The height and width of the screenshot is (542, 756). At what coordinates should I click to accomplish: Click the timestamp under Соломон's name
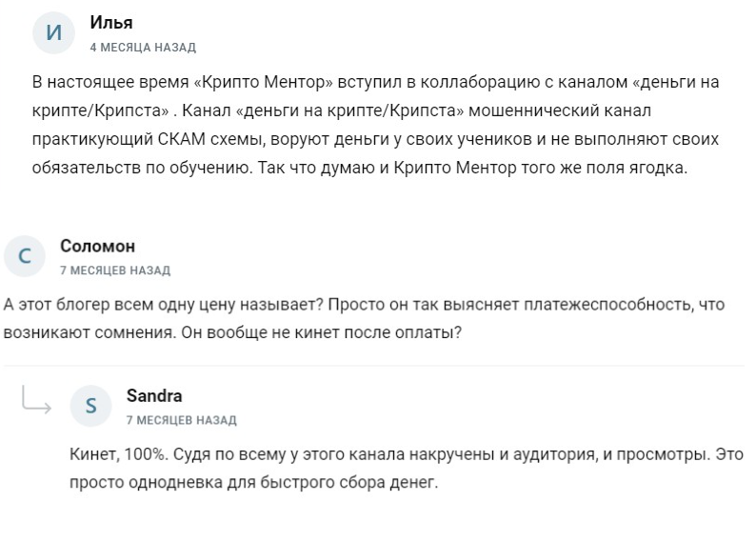[114, 271]
